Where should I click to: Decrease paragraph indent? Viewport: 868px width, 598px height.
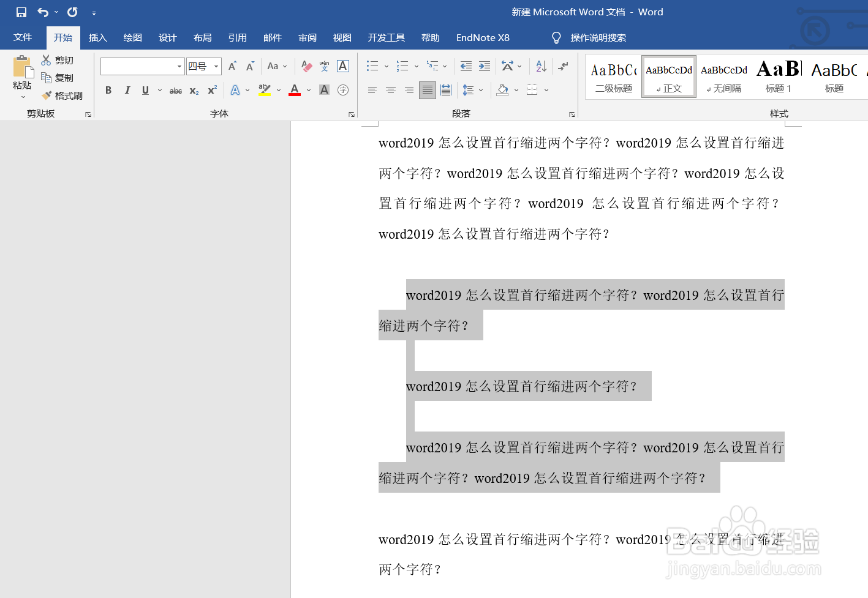(466, 66)
